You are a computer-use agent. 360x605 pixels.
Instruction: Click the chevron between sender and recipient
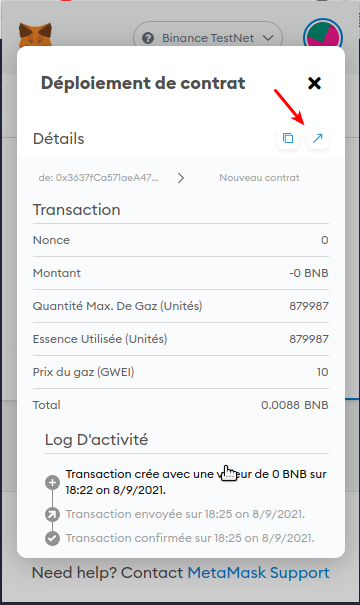[x=181, y=178]
